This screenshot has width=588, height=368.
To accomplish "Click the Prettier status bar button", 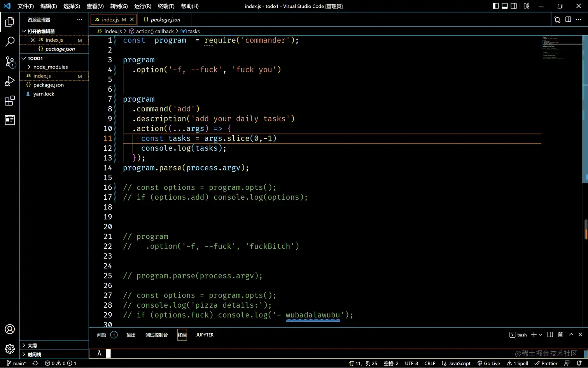I will pos(546,363).
